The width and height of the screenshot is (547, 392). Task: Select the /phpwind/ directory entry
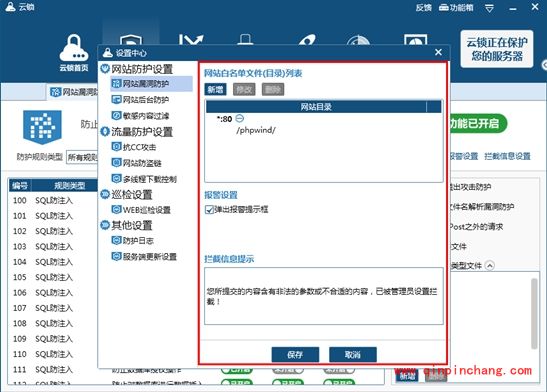pyautogui.click(x=256, y=130)
